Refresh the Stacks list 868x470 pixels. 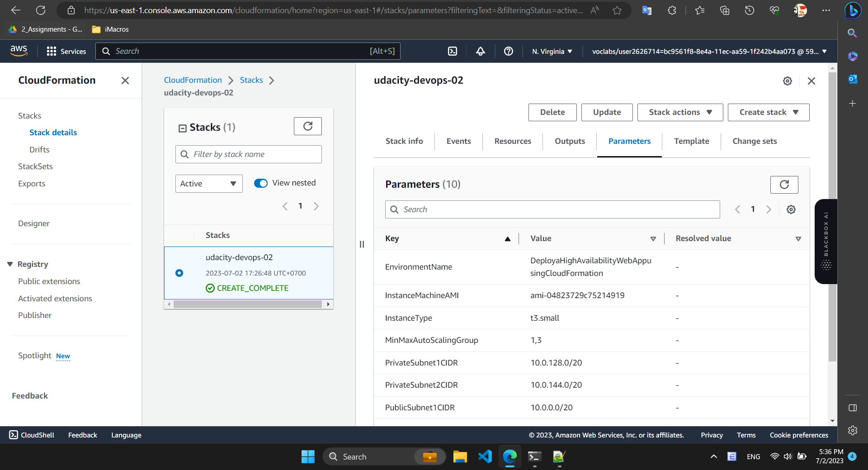(x=308, y=126)
